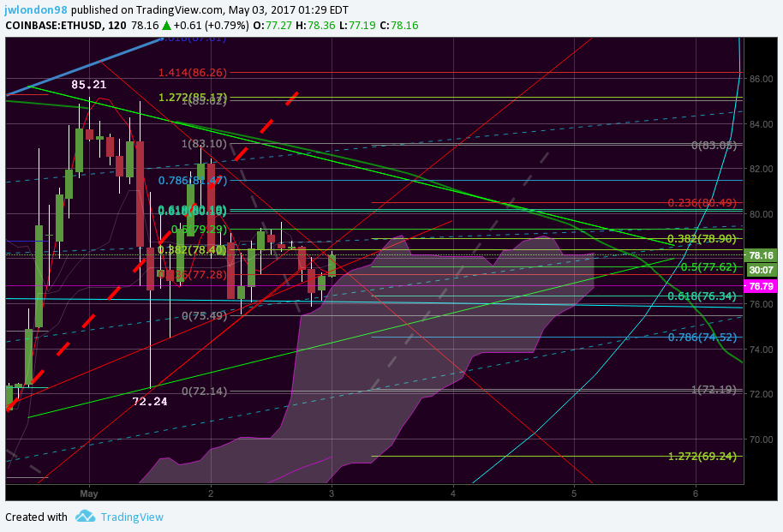783x532 pixels.
Task: Click the date axis label 2
Action: [211, 493]
